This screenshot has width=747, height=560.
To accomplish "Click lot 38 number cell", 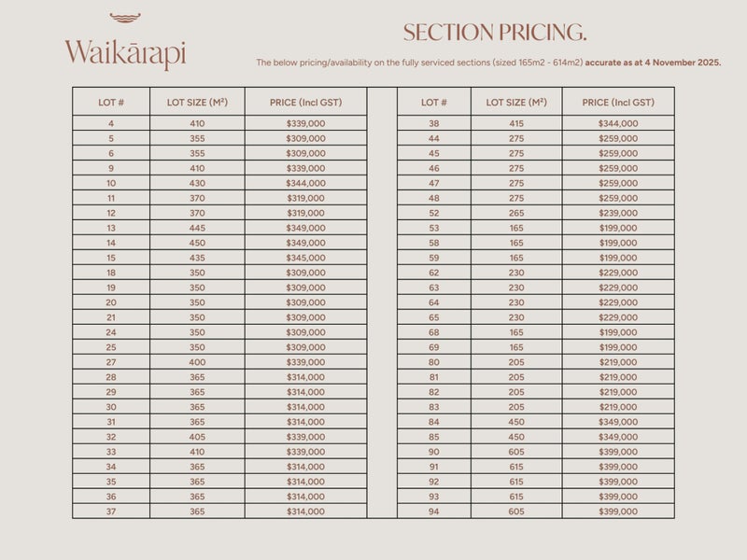I will (x=433, y=123).
